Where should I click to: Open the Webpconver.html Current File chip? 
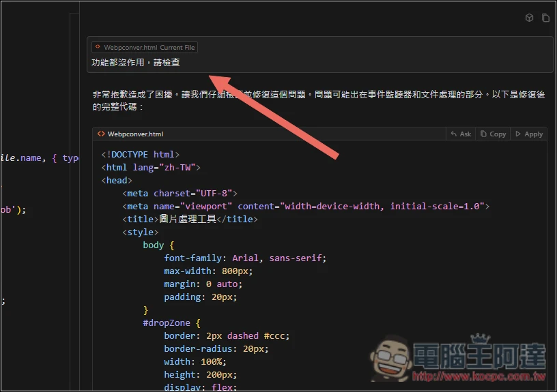pyautogui.click(x=145, y=47)
